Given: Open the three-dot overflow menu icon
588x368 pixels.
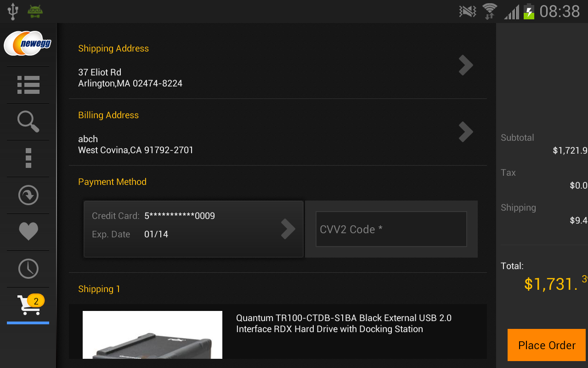Looking at the screenshot, I should coord(28,158).
